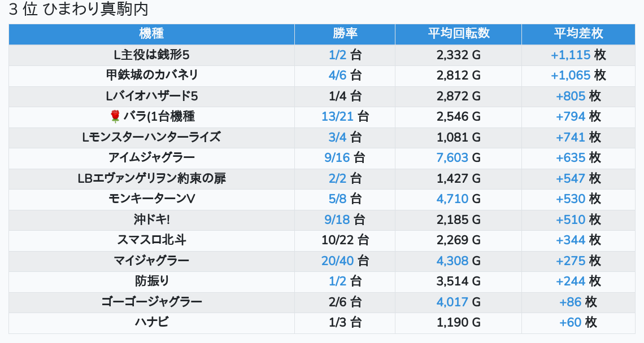The image size is (644, 343).
Task: Click the +60 link in ハナビ row
Action: coord(570,323)
